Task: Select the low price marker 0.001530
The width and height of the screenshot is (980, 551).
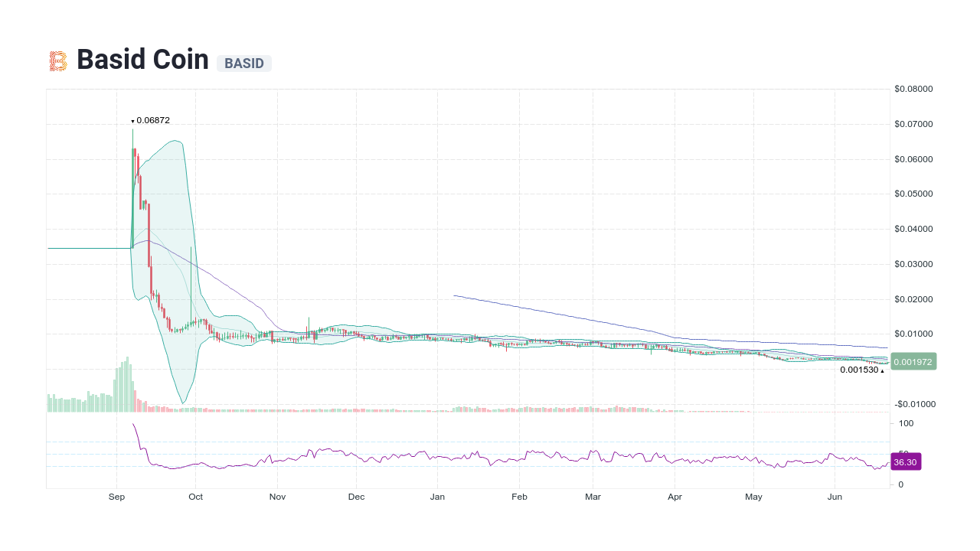Action: (859, 370)
